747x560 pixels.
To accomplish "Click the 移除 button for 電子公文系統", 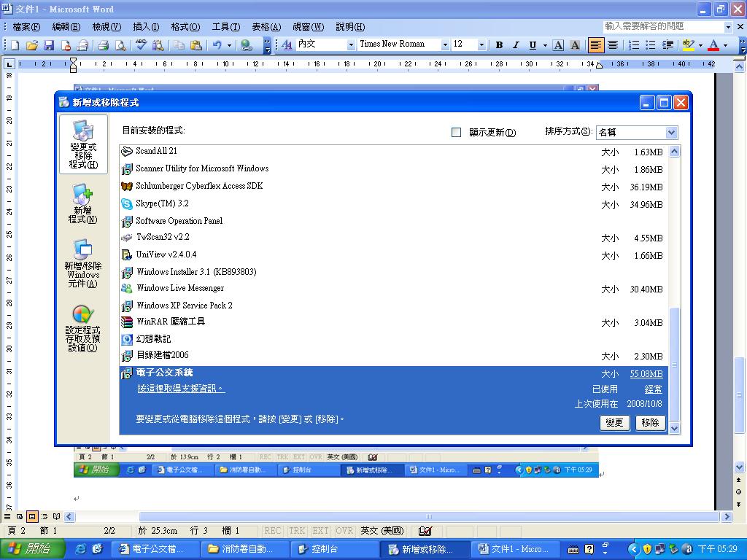I will point(650,423).
